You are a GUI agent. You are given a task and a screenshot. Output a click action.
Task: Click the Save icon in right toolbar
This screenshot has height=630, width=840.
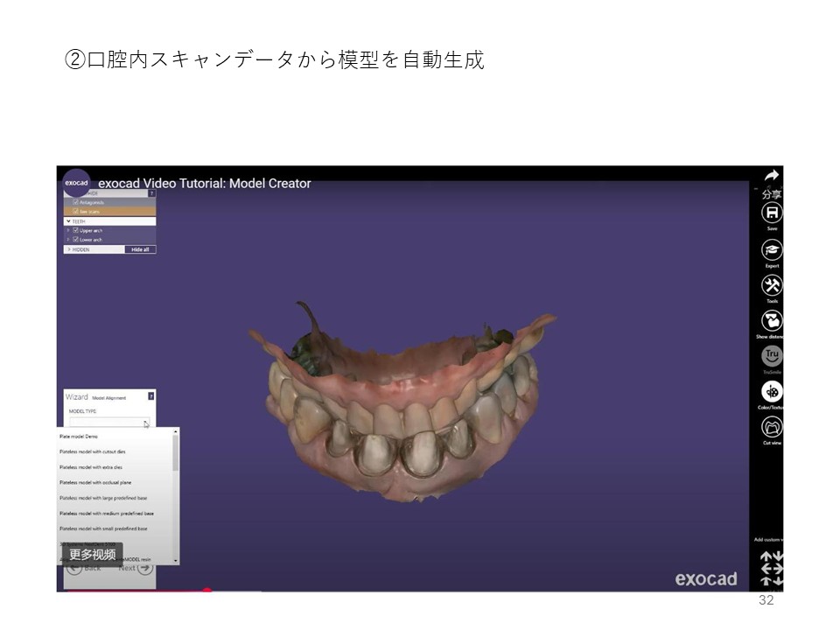click(x=771, y=213)
